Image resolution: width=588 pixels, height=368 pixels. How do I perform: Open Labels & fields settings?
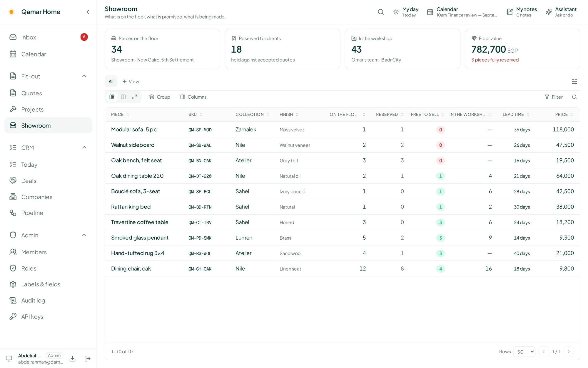pos(48,284)
